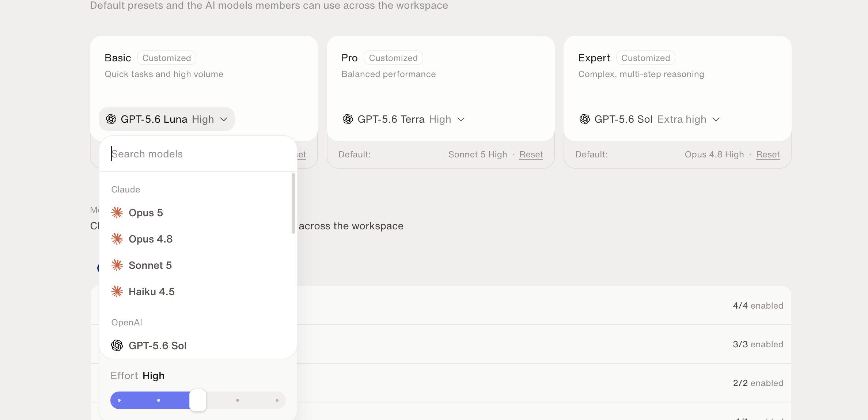
Task: Open the GPT-5.6 Terra model dropdown
Action: [403, 119]
